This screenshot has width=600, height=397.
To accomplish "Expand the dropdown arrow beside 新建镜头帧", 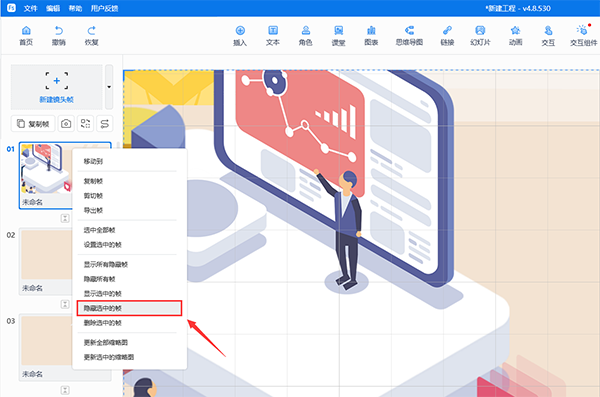I will 109,87.
